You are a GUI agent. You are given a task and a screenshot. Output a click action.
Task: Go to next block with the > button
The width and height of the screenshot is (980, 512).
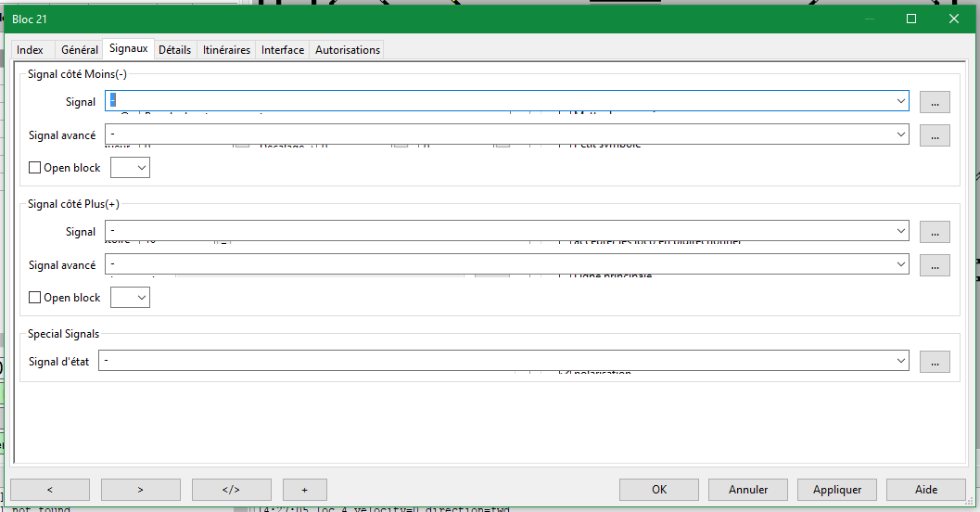[140, 490]
